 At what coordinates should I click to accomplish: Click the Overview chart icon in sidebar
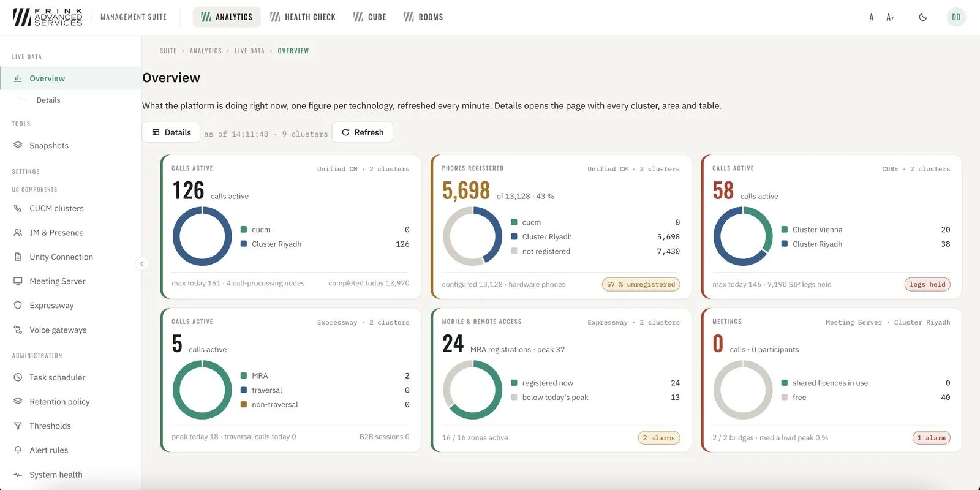pos(18,78)
